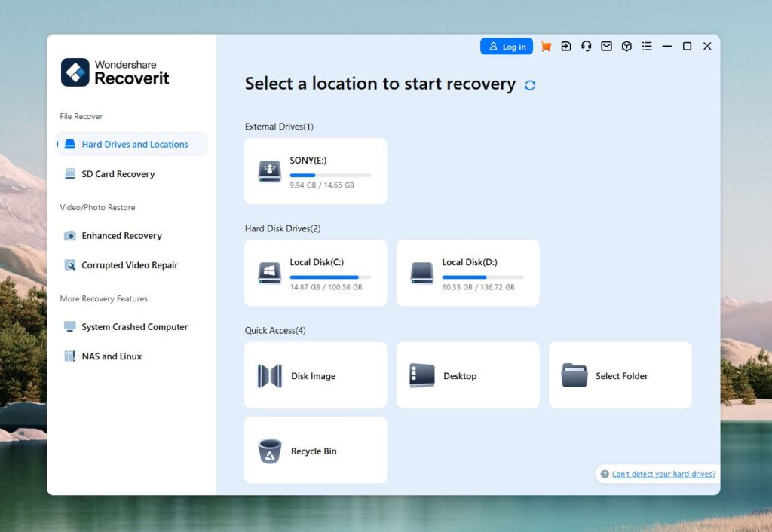Click the Log in button
The width and height of the screenshot is (772, 532).
pyautogui.click(x=506, y=46)
